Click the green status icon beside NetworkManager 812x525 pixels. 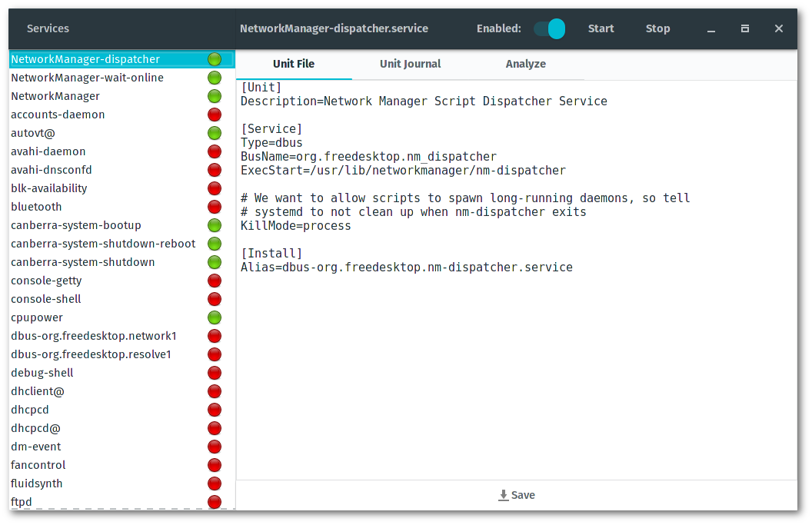point(215,96)
